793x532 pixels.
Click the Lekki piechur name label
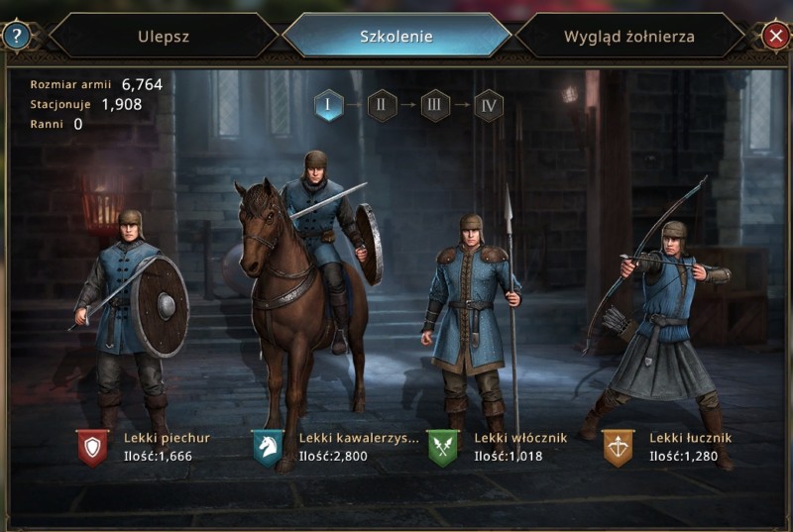coord(167,438)
